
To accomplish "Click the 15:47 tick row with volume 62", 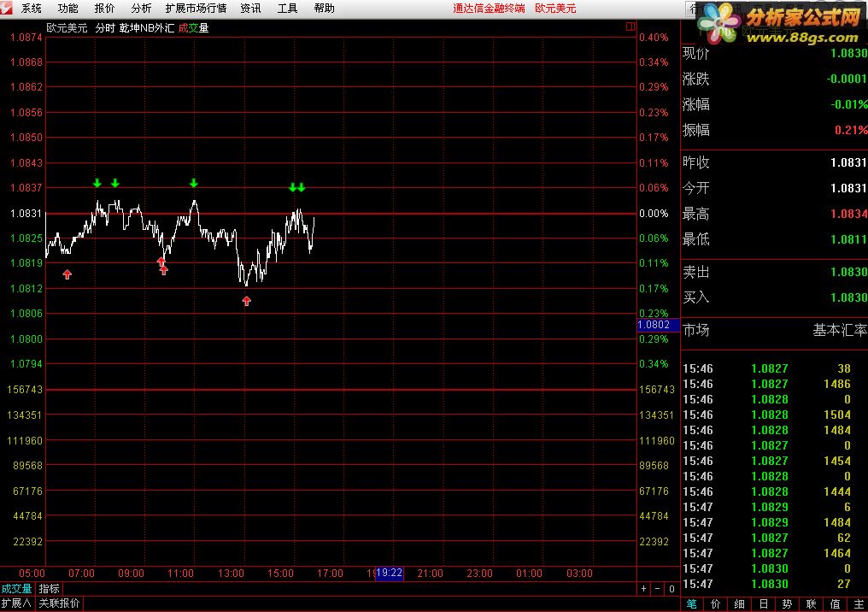I will [x=774, y=538].
